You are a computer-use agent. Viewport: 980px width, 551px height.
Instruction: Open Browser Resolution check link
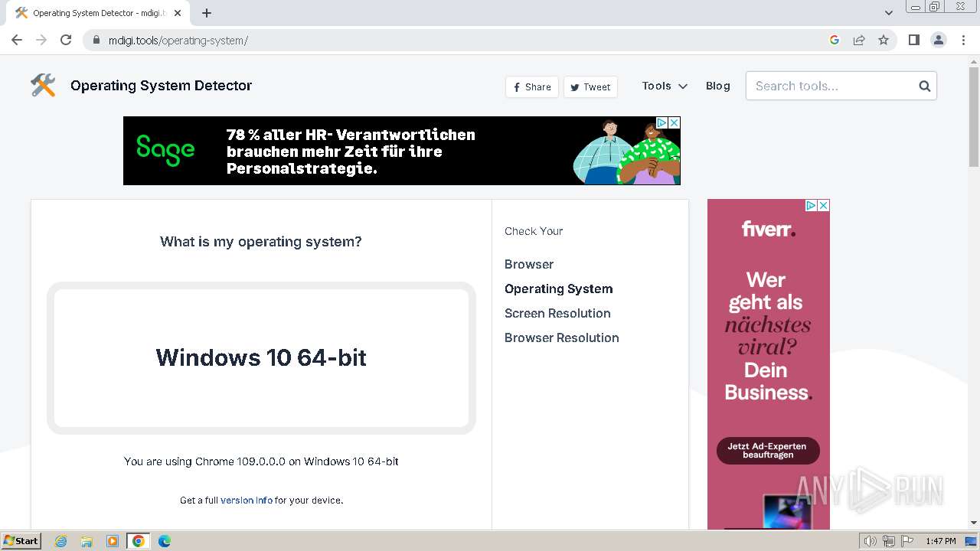(562, 337)
